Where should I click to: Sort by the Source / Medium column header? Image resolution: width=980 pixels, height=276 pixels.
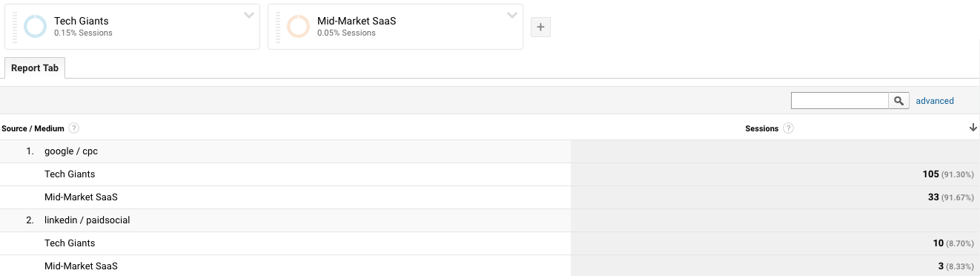[x=33, y=128]
